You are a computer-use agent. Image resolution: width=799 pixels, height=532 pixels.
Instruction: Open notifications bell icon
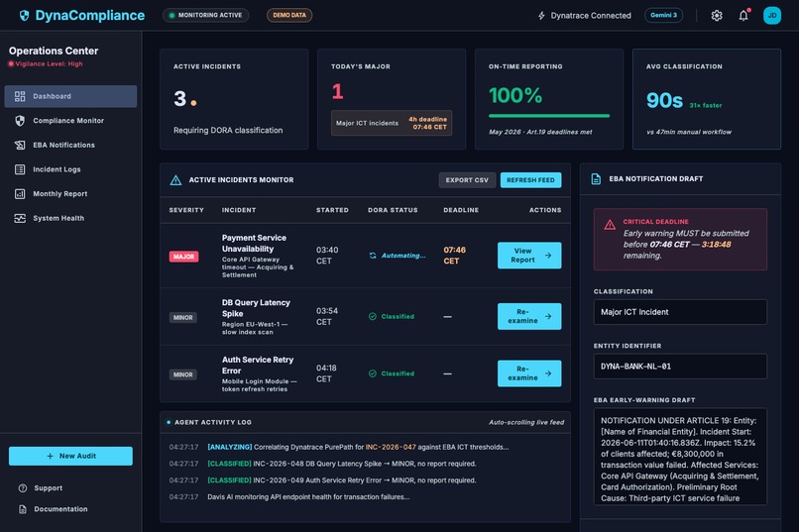[743, 15]
